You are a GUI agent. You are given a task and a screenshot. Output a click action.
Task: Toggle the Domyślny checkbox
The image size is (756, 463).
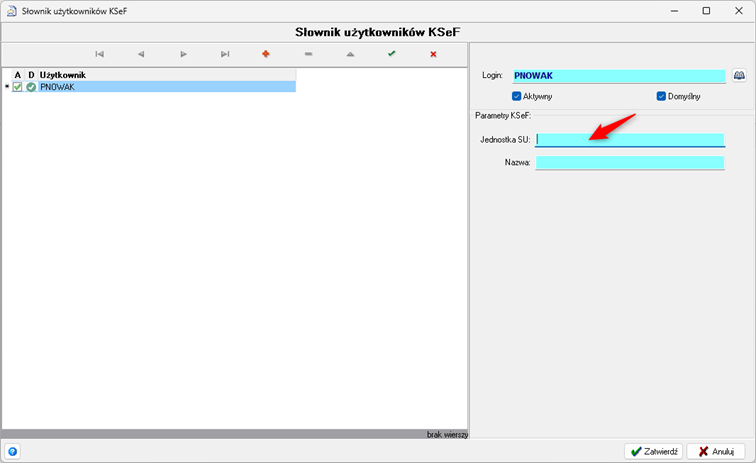[661, 96]
